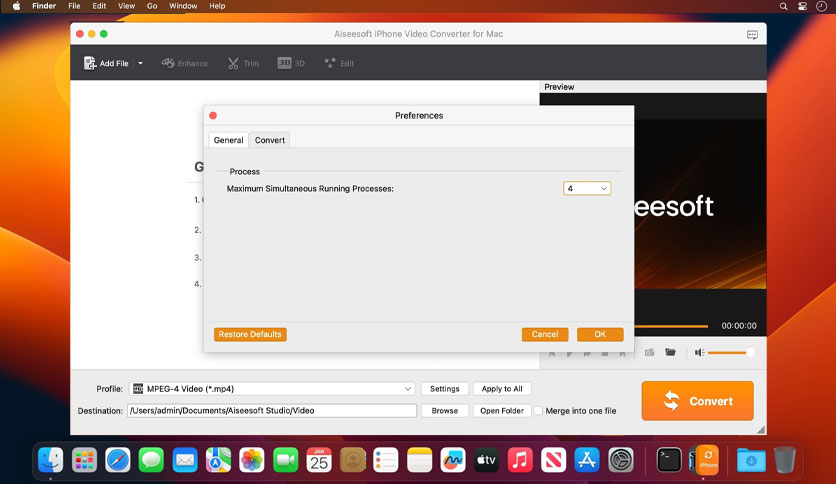836x484 pixels.
Task: Open Photos from the dock
Action: [x=252, y=459]
